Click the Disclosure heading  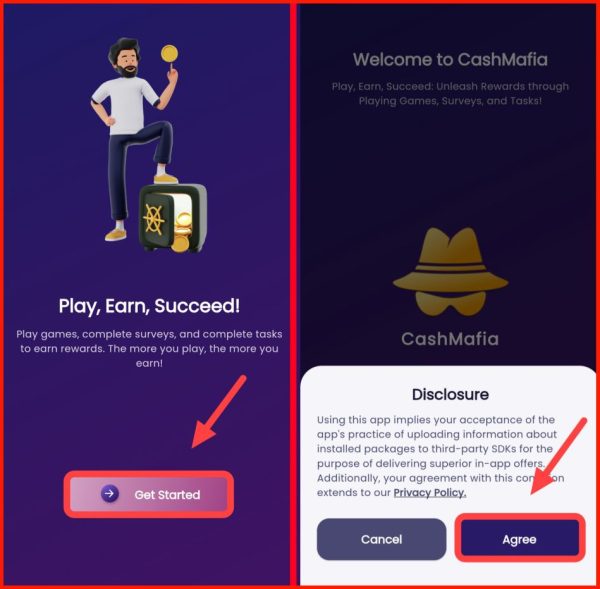point(450,394)
